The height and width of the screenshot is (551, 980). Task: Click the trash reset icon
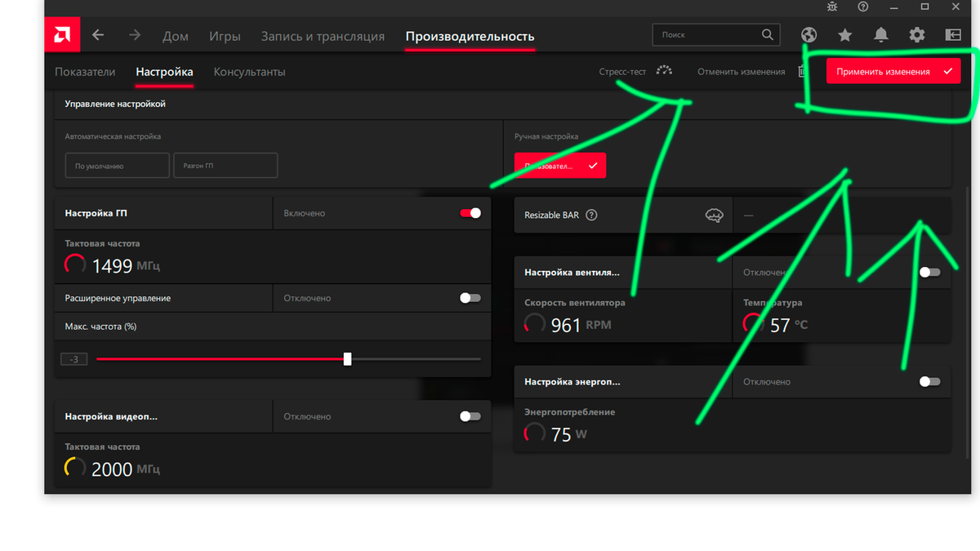[x=801, y=72]
